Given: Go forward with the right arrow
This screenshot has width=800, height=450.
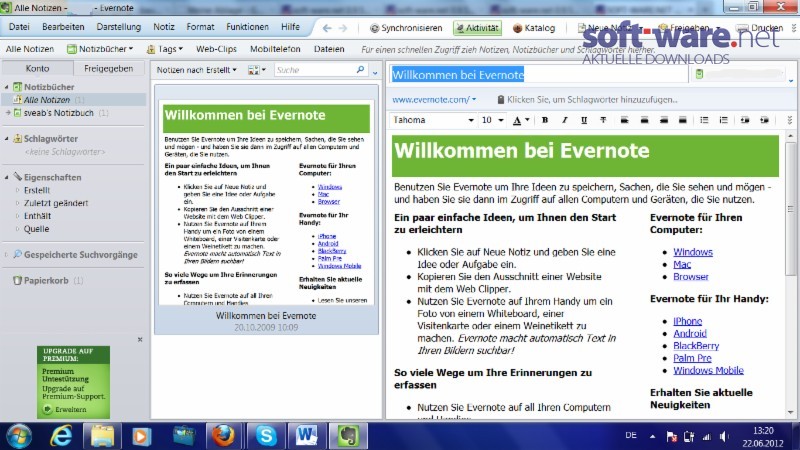Looking at the screenshot, I should pyautogui.click(x=343, y=28).
